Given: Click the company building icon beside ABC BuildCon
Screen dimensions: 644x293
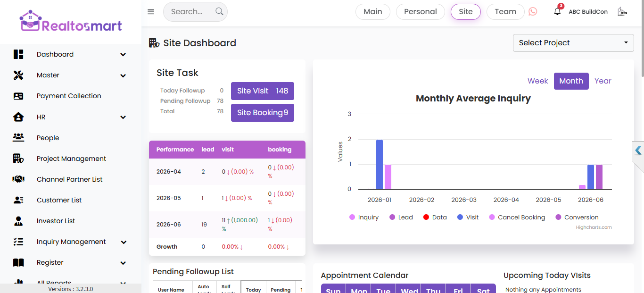Looking at the screenshot, I should [x=622, y=11].
